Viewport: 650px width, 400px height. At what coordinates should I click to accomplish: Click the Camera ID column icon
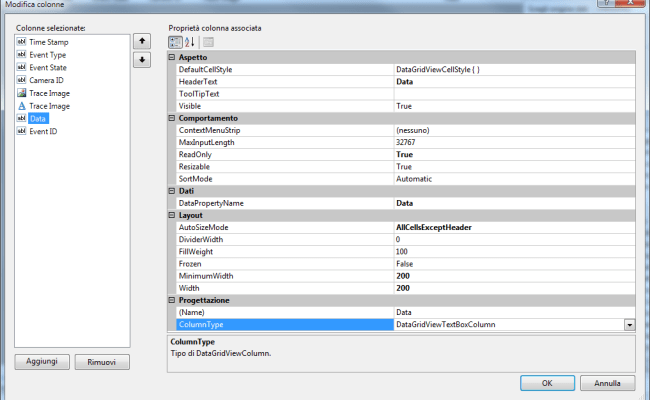point(22,80)
